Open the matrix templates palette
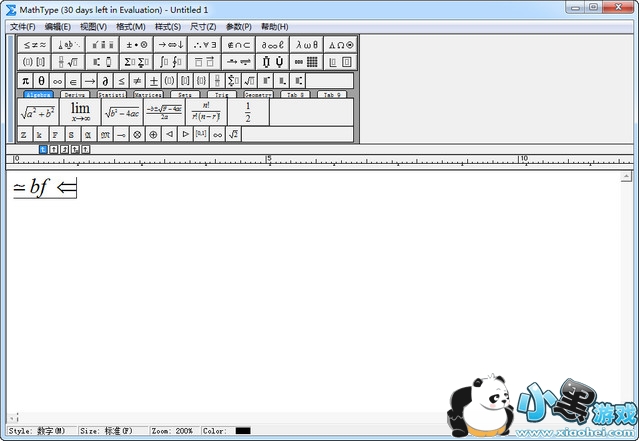The height and width of the screenshot is (441, 639). click(x=306, y=62)
